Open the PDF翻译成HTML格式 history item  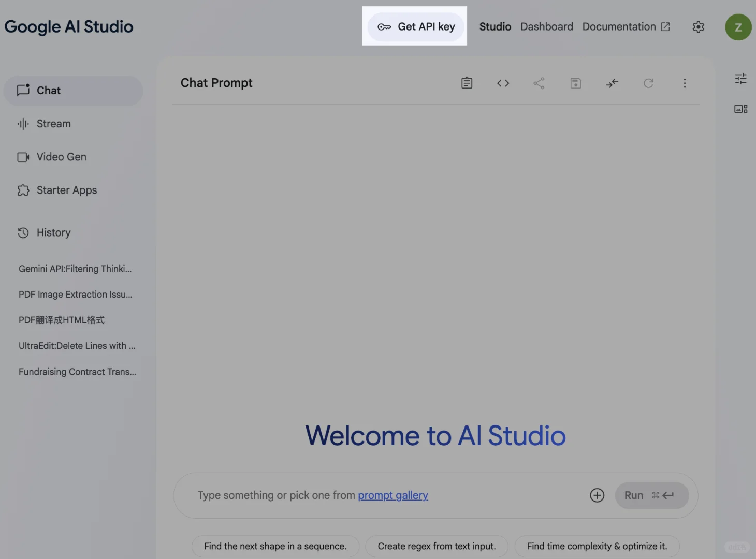(62, 320)
